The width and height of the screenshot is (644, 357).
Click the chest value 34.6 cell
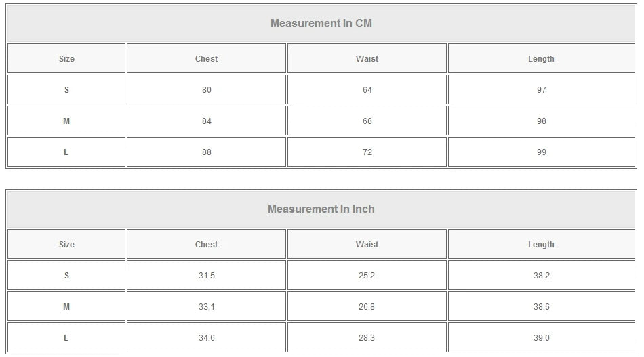(206, 338)
